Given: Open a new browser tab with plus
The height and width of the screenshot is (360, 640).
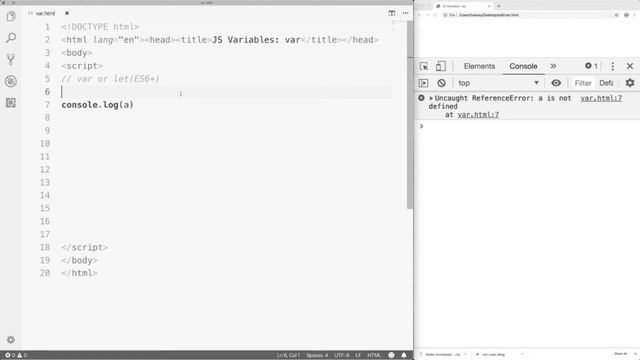Looking at the screenshot, I should [x=498, y=6].
